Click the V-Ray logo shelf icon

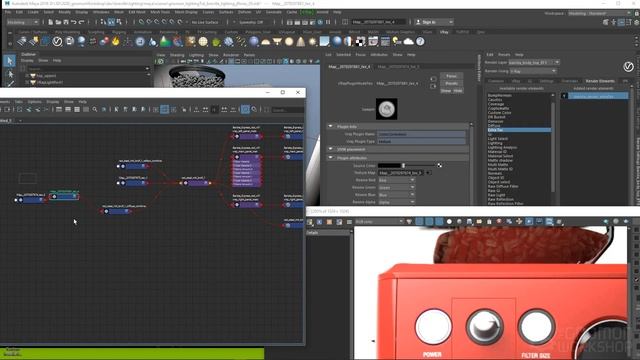pyautogui.click(x=57, y=41)
